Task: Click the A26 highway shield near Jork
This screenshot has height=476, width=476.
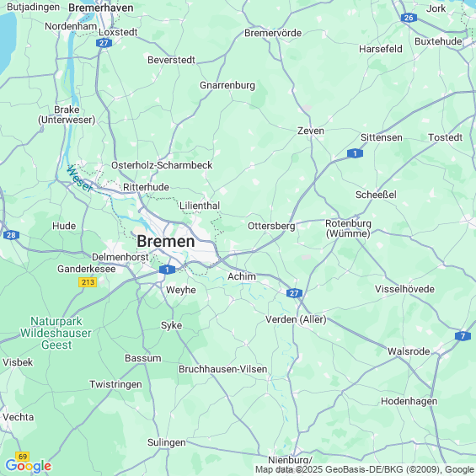Action: tap(409, 18)
